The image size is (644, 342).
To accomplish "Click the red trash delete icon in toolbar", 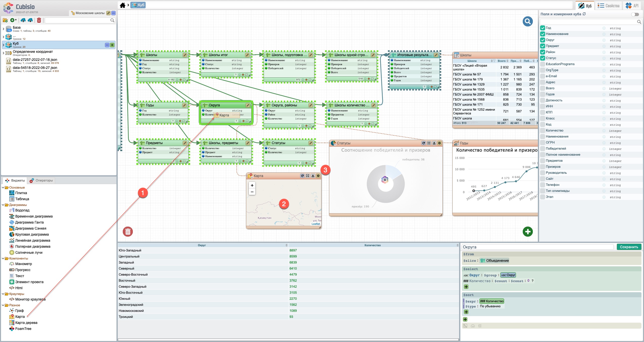I will pos(39,20).
